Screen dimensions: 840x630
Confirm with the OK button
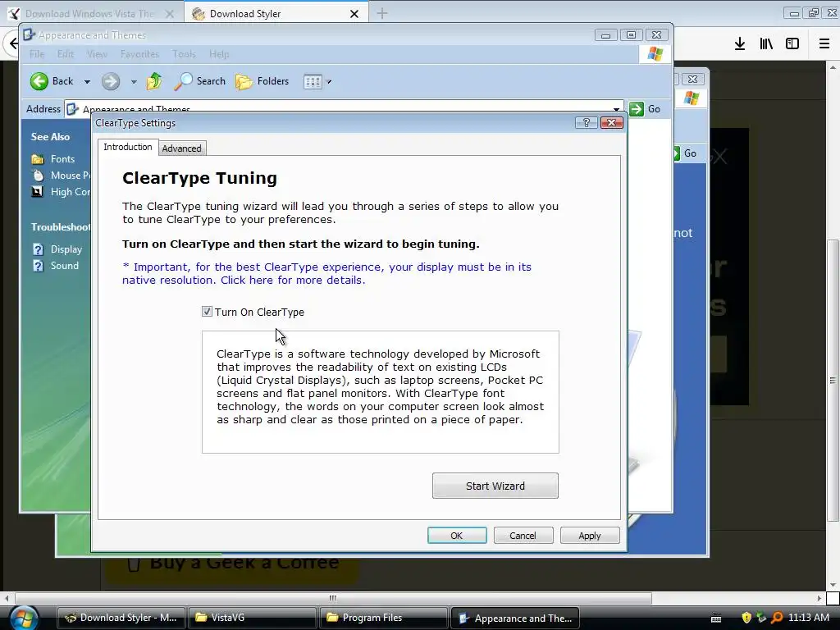(x=457, y=535)
